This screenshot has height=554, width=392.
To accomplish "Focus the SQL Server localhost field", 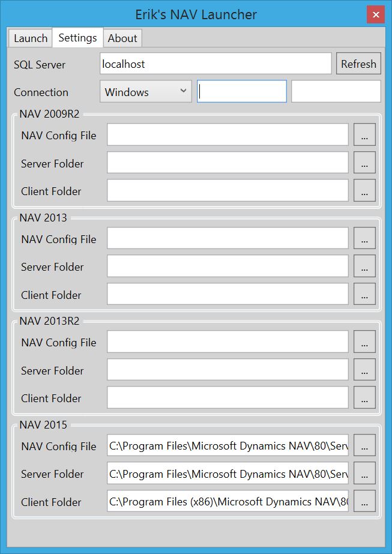I will click(216, 64).
